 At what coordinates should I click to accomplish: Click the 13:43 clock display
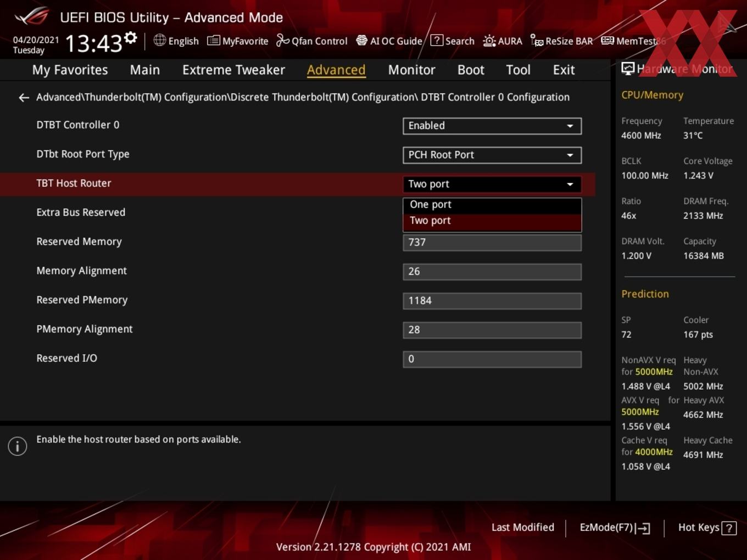(x=93, y=43)
